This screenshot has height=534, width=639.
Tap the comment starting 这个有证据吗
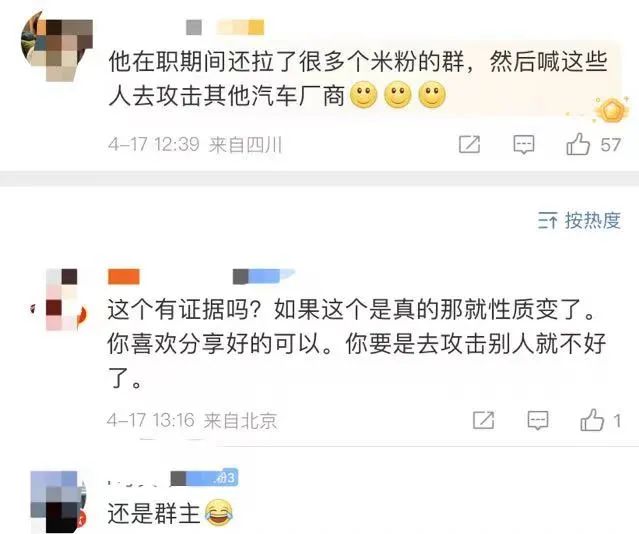pos(357,344)
